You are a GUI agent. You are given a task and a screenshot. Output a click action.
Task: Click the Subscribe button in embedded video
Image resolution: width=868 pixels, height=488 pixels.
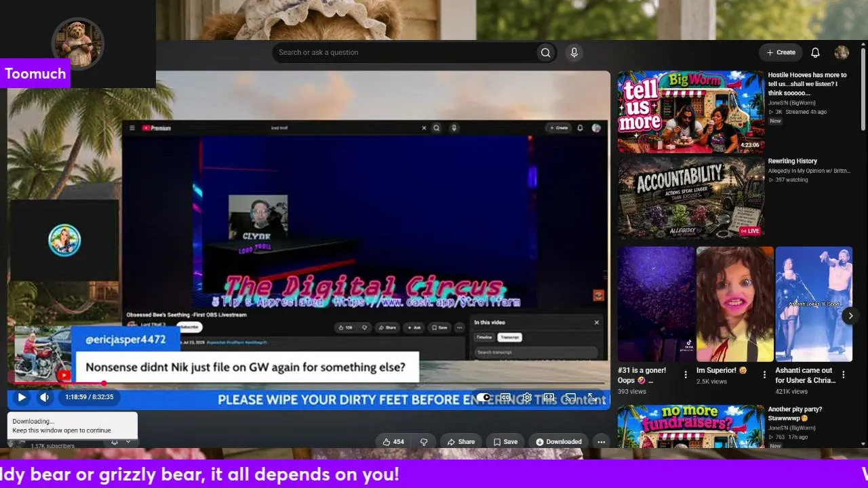coord(189,327)
